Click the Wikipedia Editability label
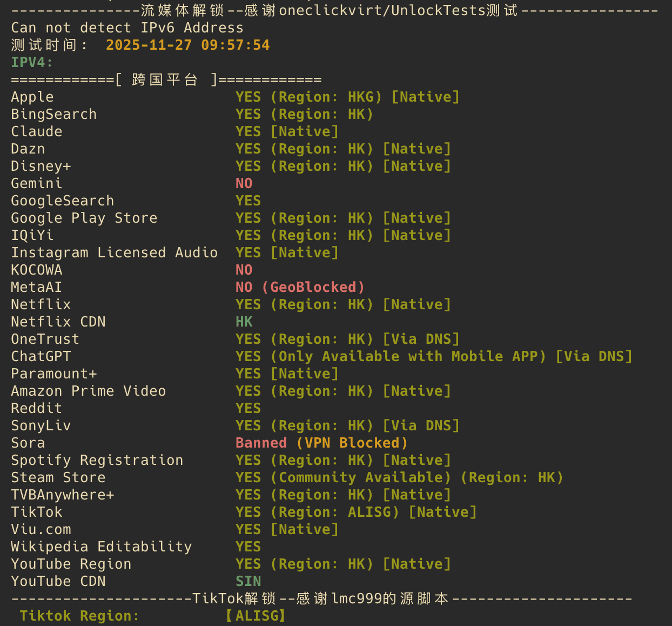 point(102,547)
